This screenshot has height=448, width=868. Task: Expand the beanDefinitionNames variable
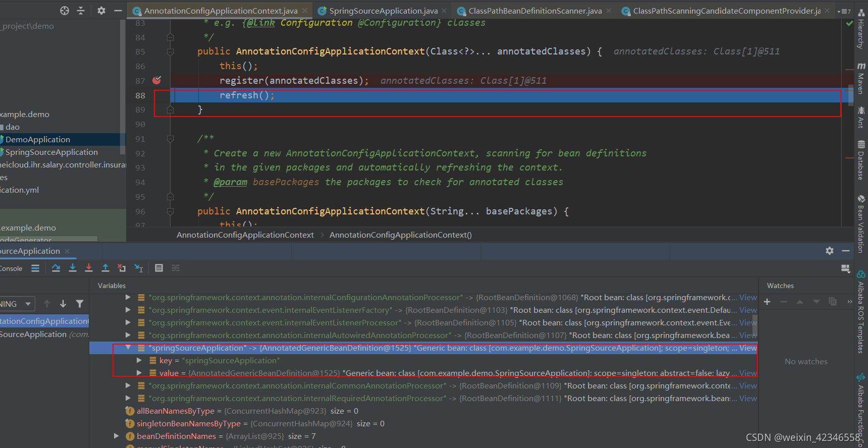117,436
